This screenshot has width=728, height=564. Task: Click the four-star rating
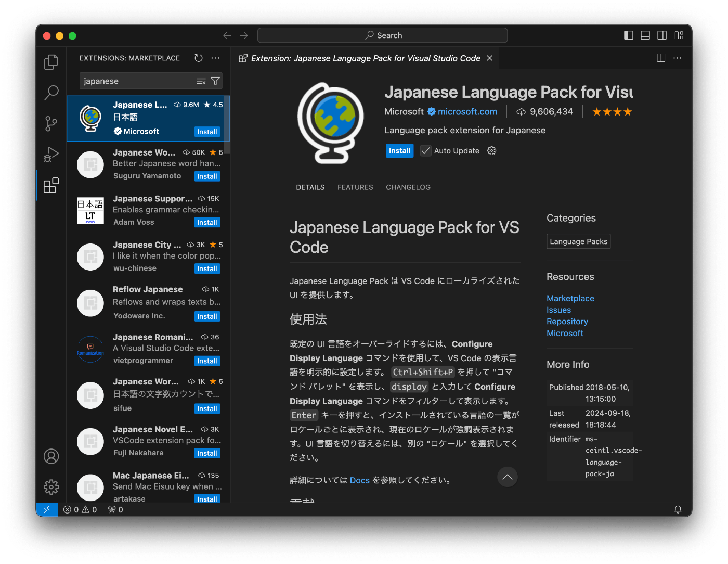click(x=612, y=112)
